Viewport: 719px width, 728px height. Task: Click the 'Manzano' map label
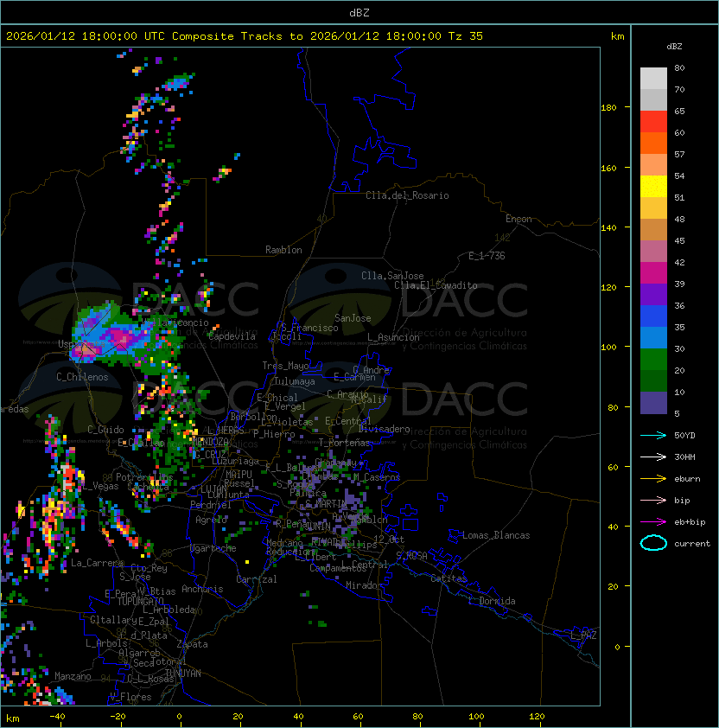[x=73, y=676]
